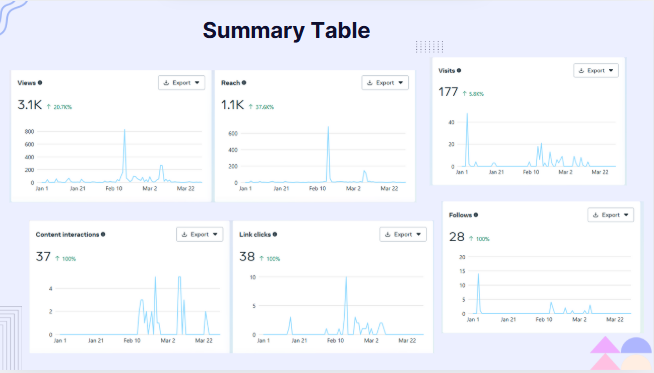Click the early January peak in Follows chart
Image resolution: width=654 pixels, height=373 pixels.
pyautogui.click(x=478, y=275)
